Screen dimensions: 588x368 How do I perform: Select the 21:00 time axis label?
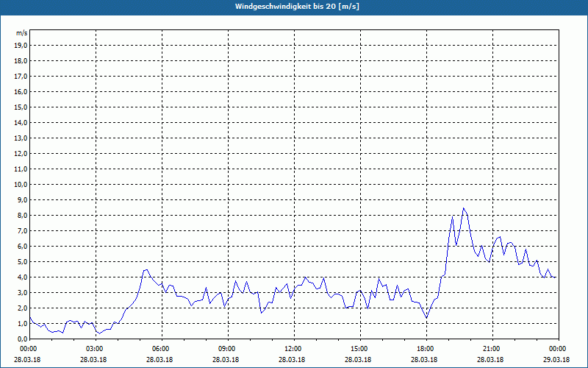point(492,349)
